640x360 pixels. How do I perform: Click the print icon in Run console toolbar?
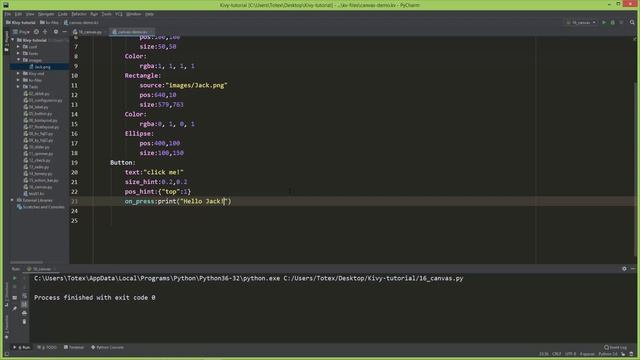(x=24, y=313)
